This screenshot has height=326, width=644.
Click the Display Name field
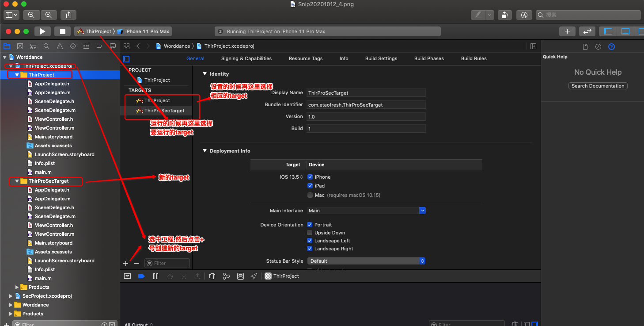click(x=366, y=93)
